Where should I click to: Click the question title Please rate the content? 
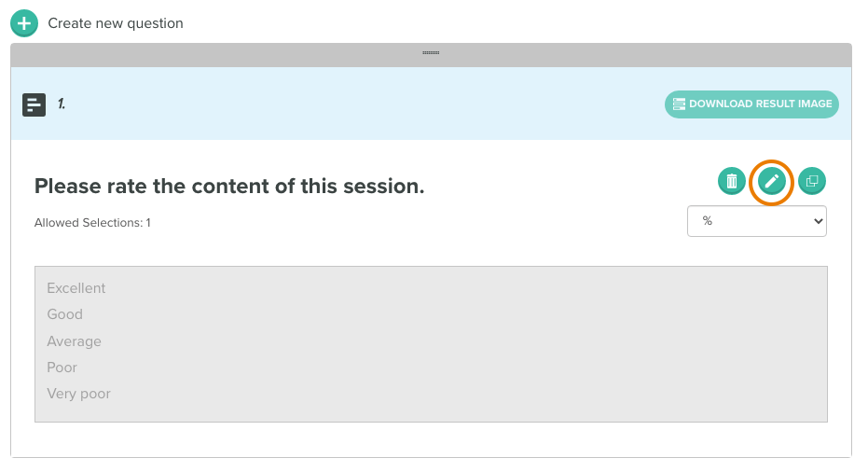point(229,187)
